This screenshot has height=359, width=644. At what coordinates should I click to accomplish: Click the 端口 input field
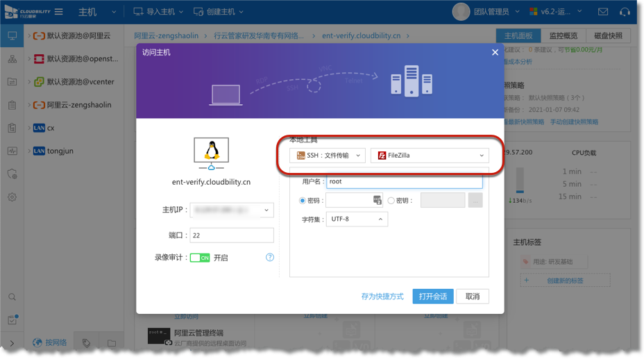point(232,235)
